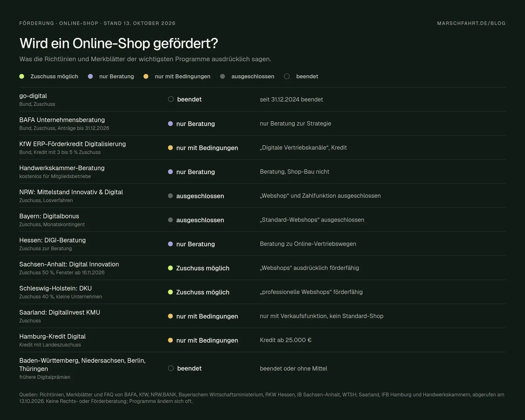
Task: Click the green status dot in Schleswig-Holstein DKU row
Action: pos(170,292)
